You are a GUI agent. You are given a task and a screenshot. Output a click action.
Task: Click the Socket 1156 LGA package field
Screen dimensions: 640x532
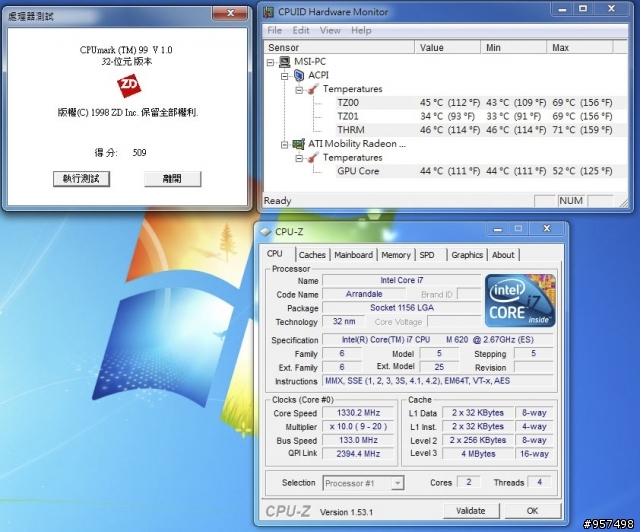tap(402, 308)
